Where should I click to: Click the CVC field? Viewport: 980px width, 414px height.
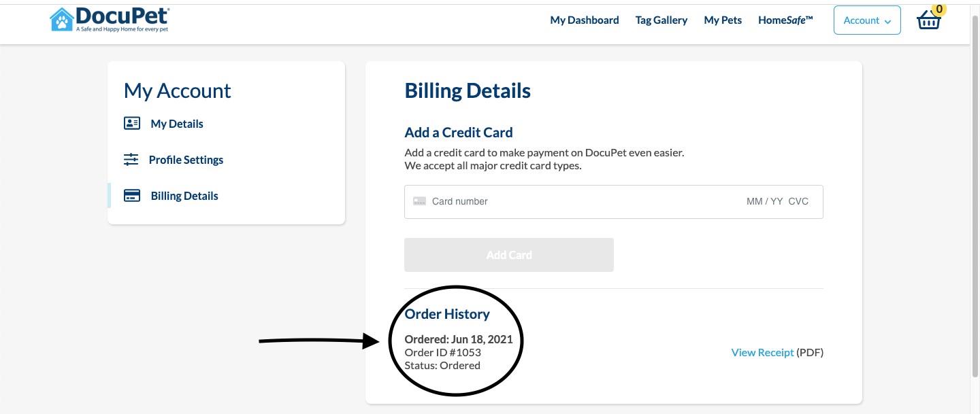point(798,201)
